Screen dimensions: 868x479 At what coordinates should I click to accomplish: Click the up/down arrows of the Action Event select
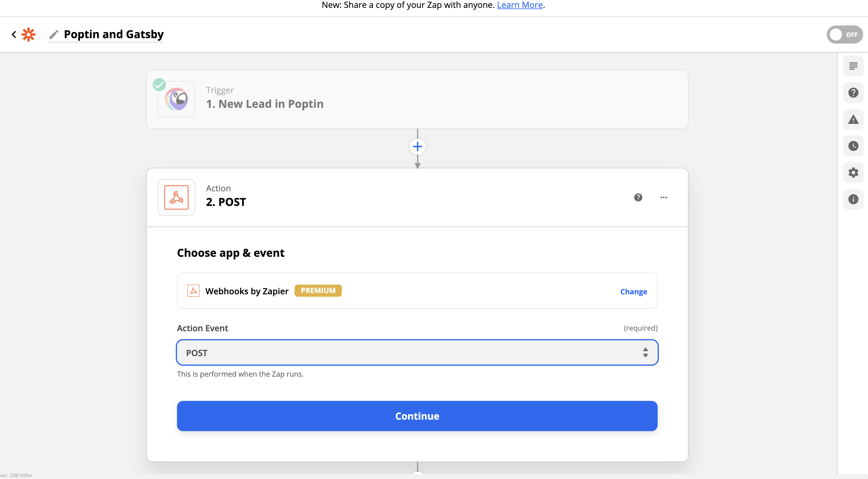tap(645, 353)
